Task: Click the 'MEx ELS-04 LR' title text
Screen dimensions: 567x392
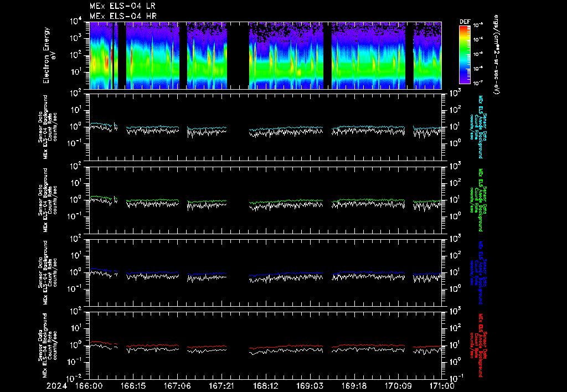Action: (122, 6)
